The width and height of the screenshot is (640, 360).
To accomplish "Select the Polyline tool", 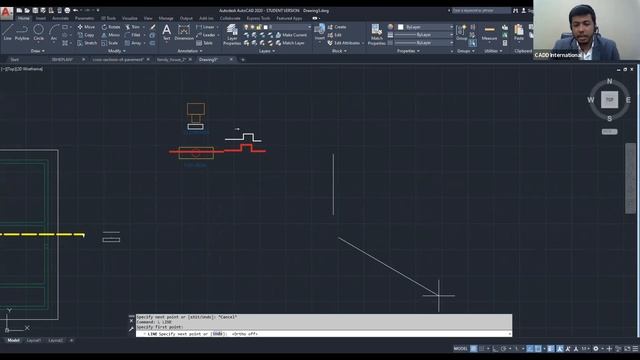I will point(22,32).
